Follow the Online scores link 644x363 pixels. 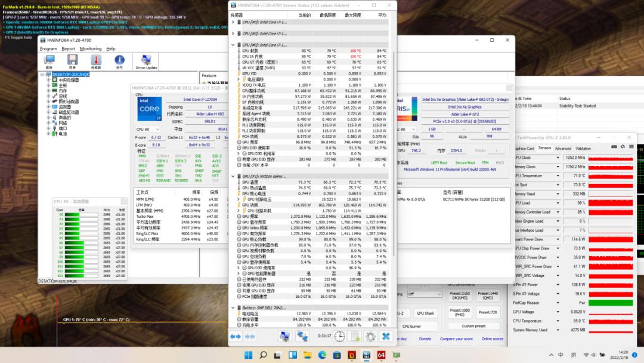tap(492, 339)
